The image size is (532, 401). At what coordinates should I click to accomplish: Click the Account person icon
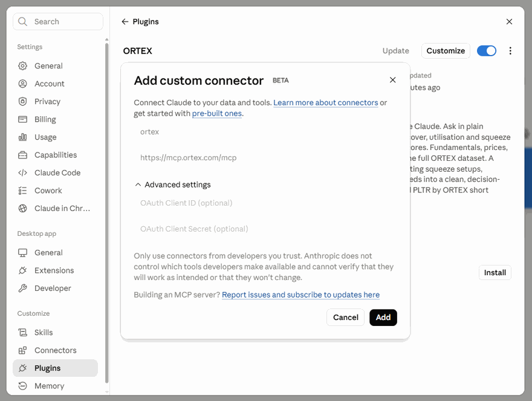point(22,83)
